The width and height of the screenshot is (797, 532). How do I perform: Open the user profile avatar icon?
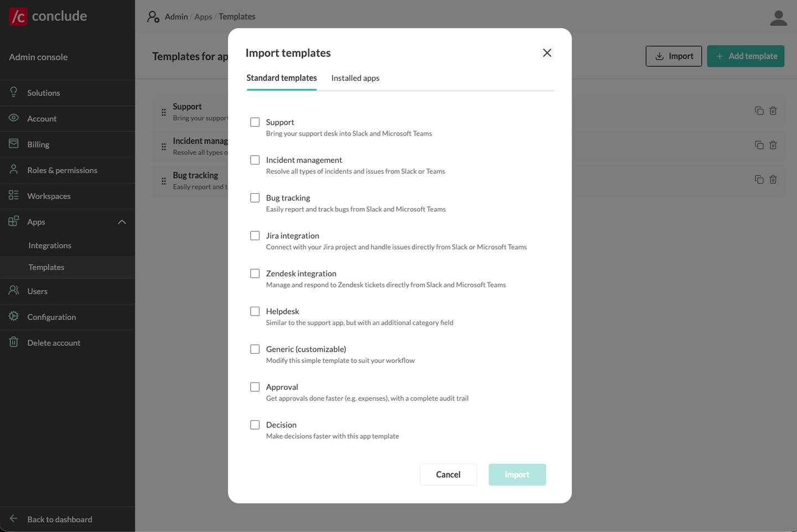click(x=778, y=18)
